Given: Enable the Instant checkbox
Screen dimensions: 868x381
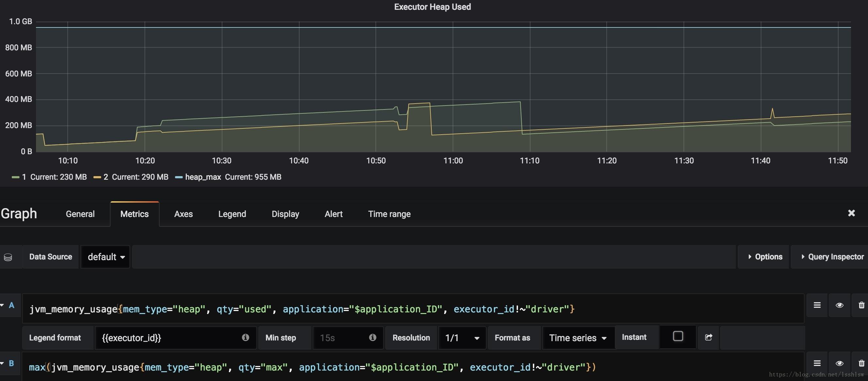Looking at the screenshot, I should [678, 336].
